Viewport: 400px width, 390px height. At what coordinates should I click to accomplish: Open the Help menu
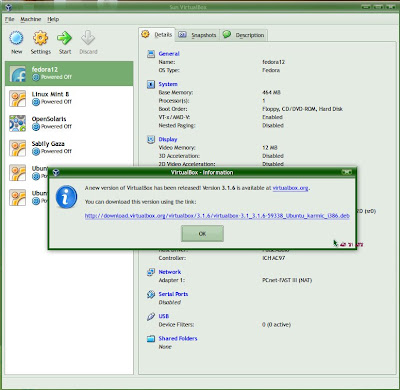(53, 19)
